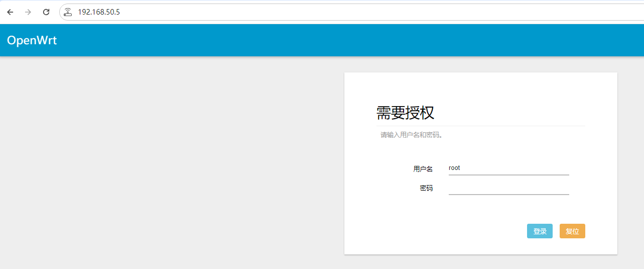Open the OpenWrt header title link

pos(32,41)
